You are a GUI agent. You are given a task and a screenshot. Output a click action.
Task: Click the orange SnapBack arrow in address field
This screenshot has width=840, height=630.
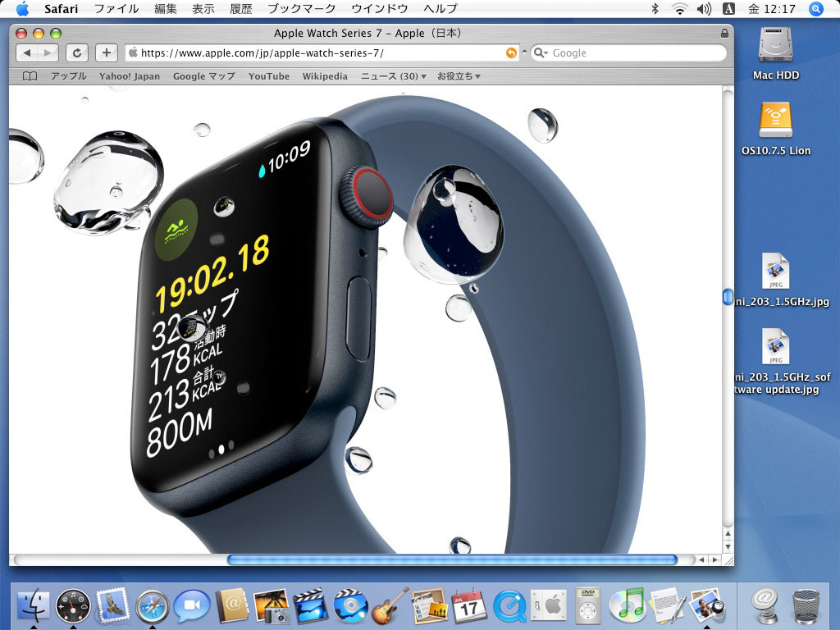(x=511, y=53)
